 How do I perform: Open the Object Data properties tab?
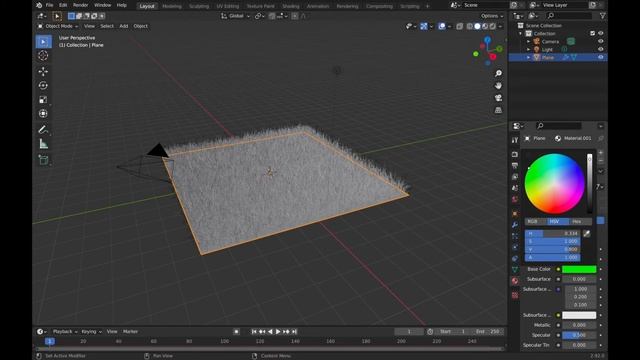(515, 269)
